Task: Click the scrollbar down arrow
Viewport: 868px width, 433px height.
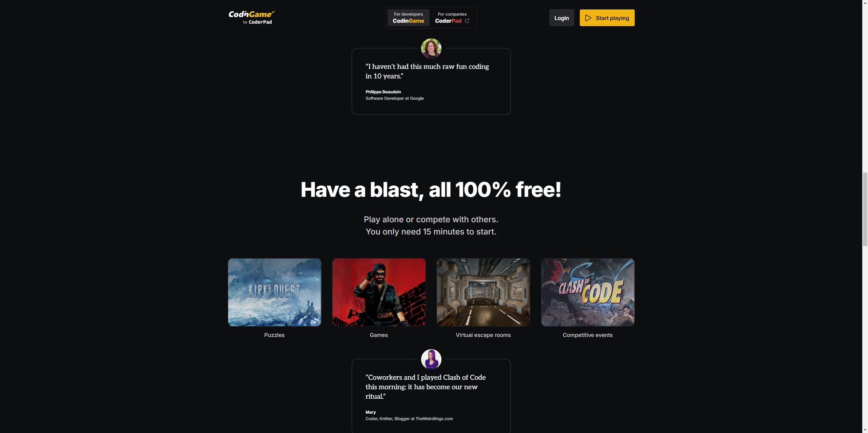Action: click(x=865, y=430)
